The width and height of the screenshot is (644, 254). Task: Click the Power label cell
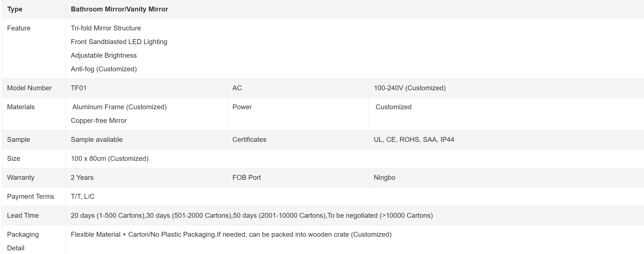coord(242,107)
